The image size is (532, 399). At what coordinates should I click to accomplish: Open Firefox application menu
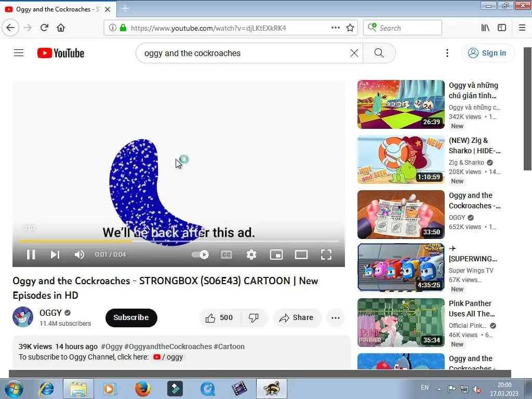click(x=522, y=28)
